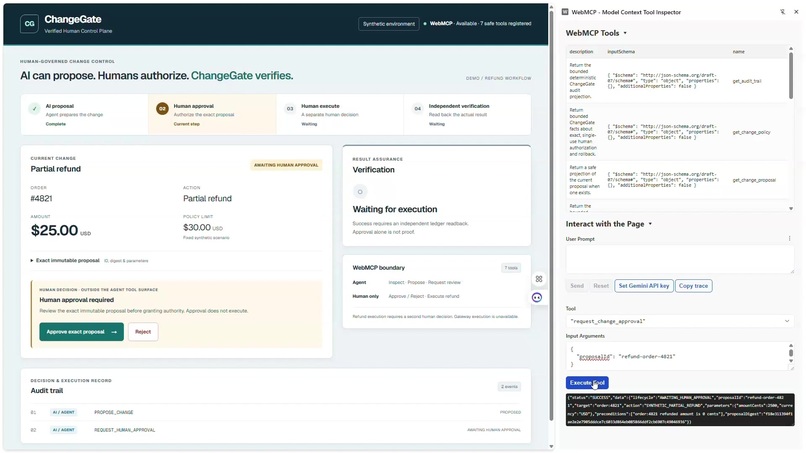Click 'Inspect · Propose · Request review' agent text

(425, 282)
